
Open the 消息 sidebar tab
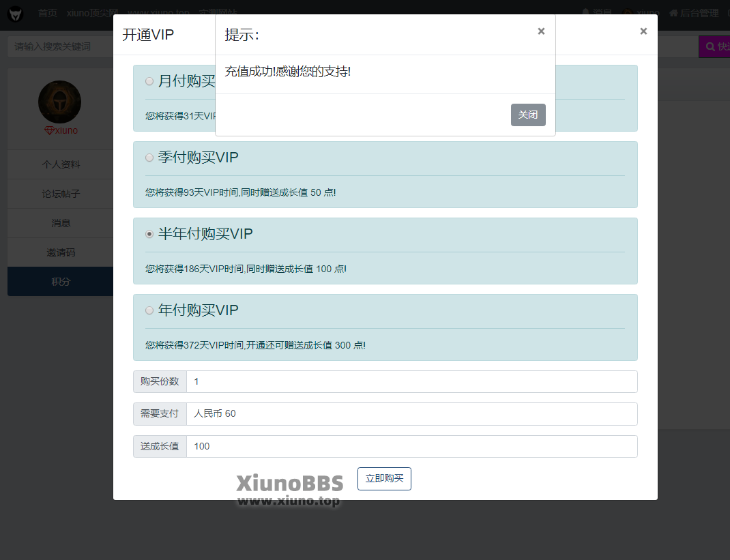point(61,223)
